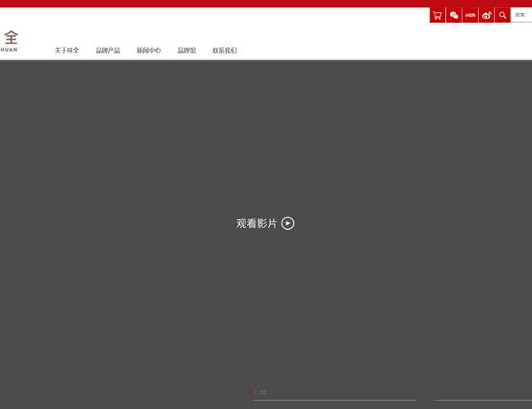The height and width of the screenshot is (409, 532).
Task: Play the video with circle play icon
Action: 288,223
